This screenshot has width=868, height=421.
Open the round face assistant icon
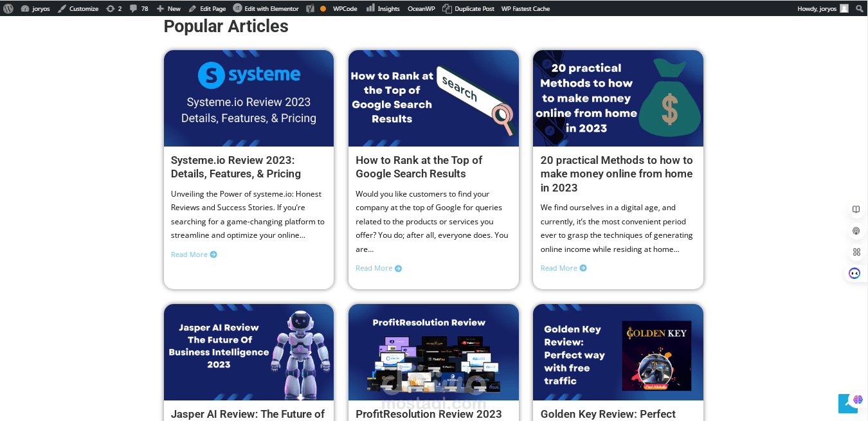pyautogui.click(x=854, y=273)
